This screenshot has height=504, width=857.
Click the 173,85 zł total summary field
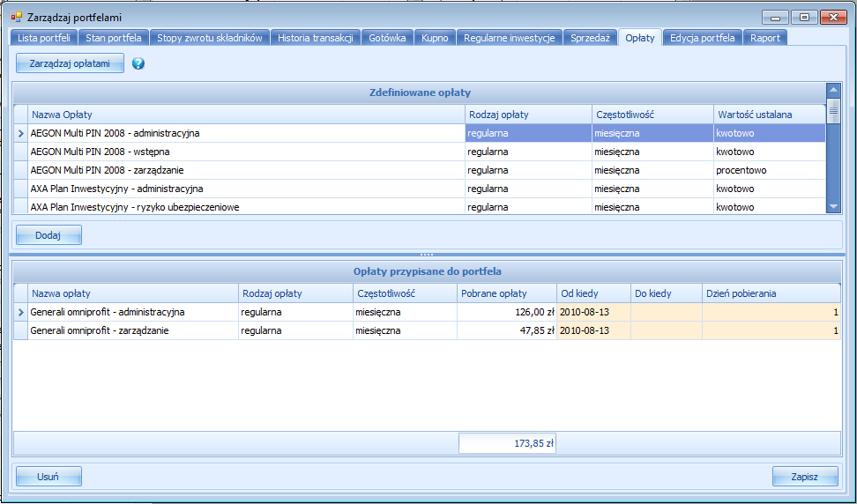tap(507, 443)
